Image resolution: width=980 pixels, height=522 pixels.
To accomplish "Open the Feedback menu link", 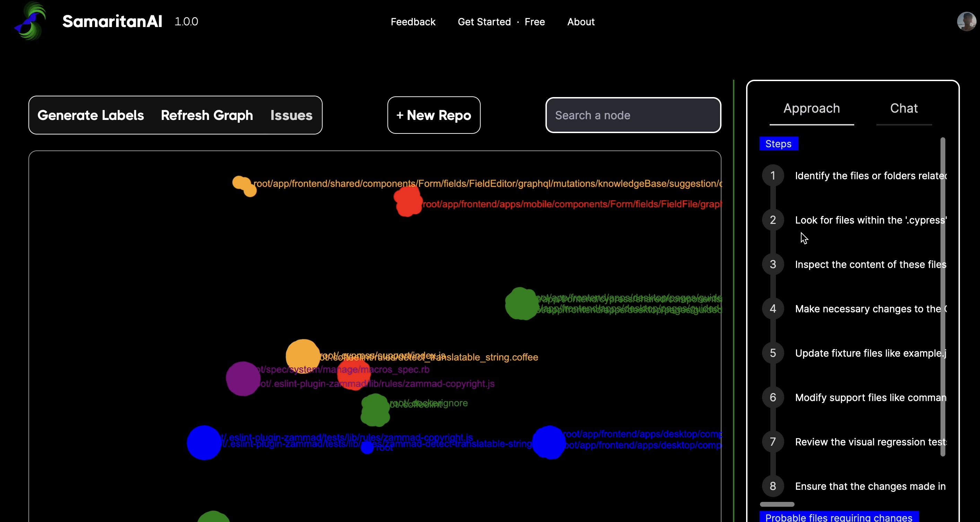I will click(x=413, y=22).
